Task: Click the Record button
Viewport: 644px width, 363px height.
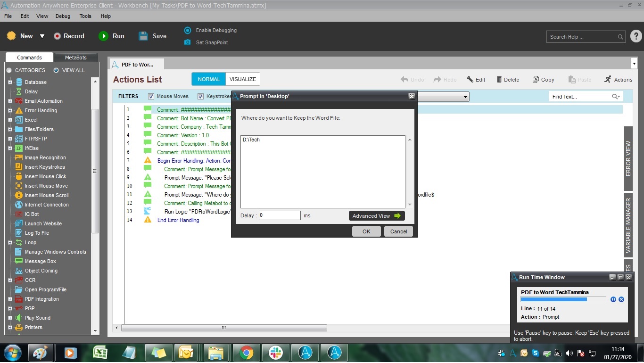Action: point(69,36)
